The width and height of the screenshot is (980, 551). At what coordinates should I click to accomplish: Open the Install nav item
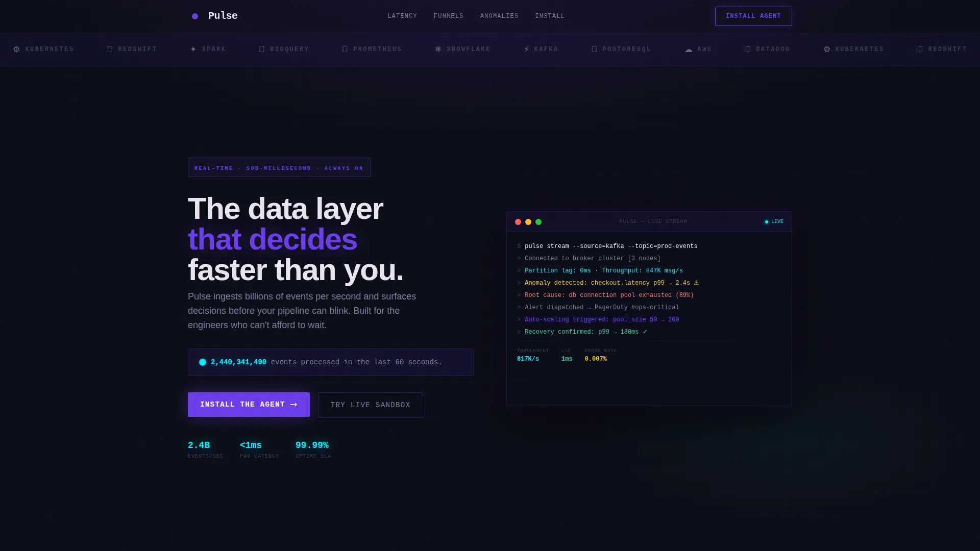pyautogui.click(x=550, y=16)
